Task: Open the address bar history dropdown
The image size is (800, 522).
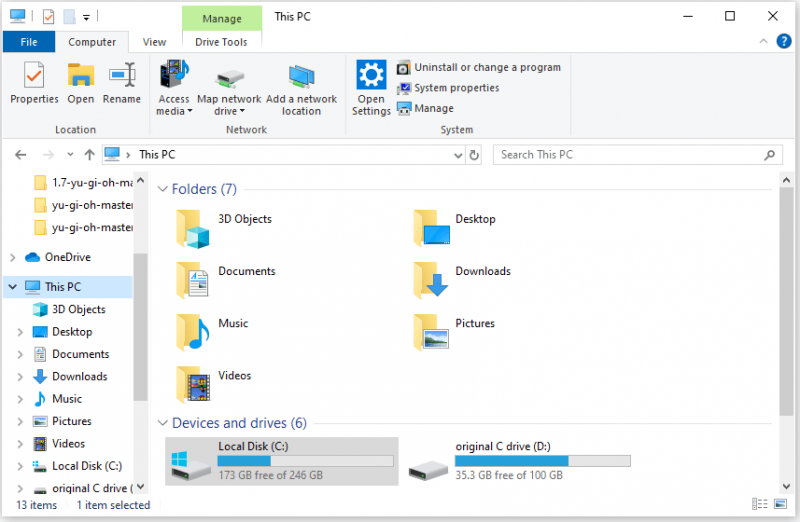Action: pyautogui.click(x=458, y=155)
